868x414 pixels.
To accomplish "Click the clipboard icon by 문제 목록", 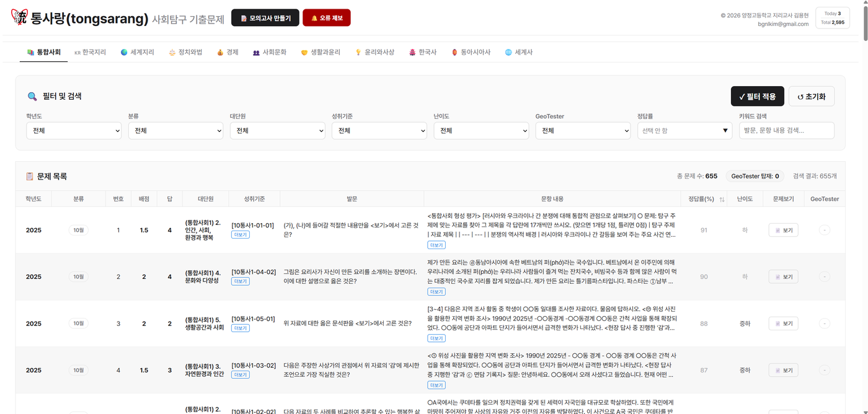I will [29, 176].
